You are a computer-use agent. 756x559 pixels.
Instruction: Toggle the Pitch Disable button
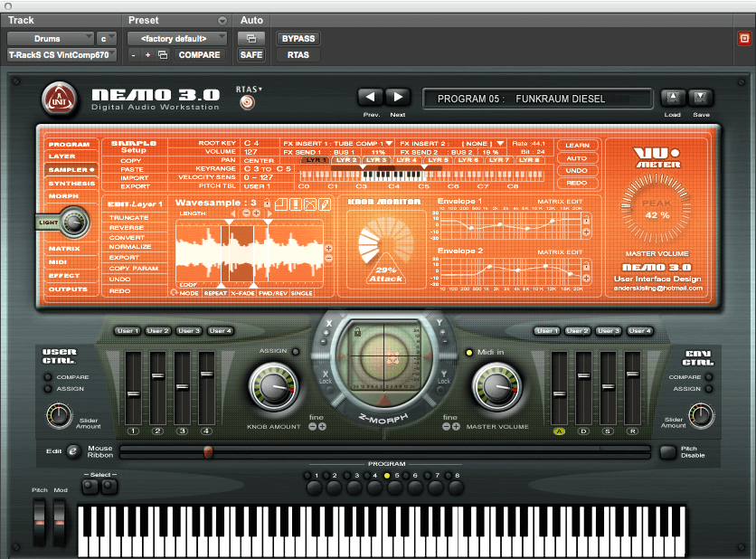(667, 452)
